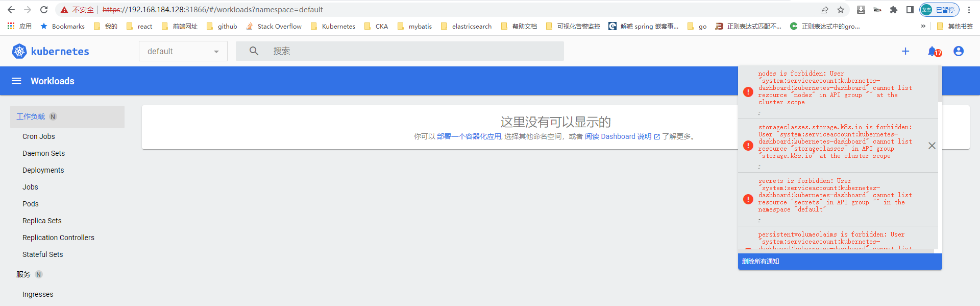Screen dimensions: 980x306
Task: Open the 可视化告警监控 bookmark folder
Action: 573,26
